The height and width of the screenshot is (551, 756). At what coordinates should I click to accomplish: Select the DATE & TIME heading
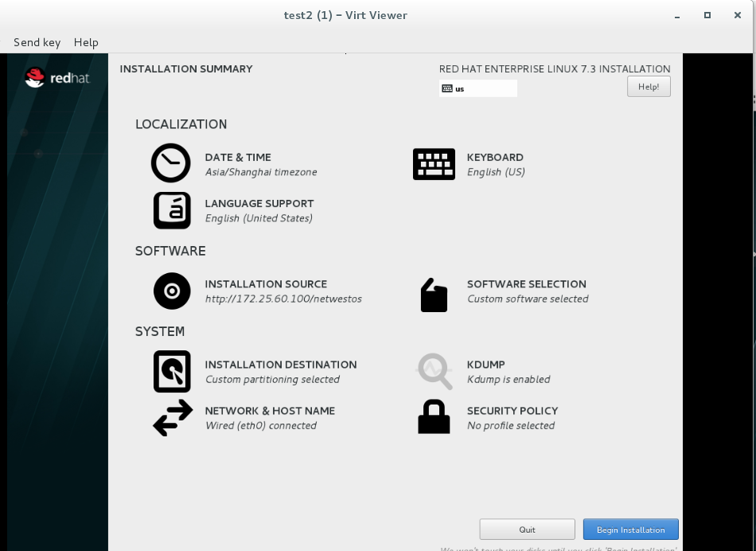pos(238,158)
